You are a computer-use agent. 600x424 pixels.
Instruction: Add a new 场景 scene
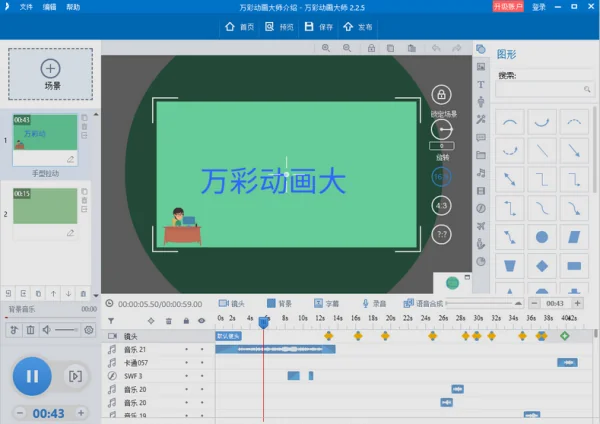point(51,74)
